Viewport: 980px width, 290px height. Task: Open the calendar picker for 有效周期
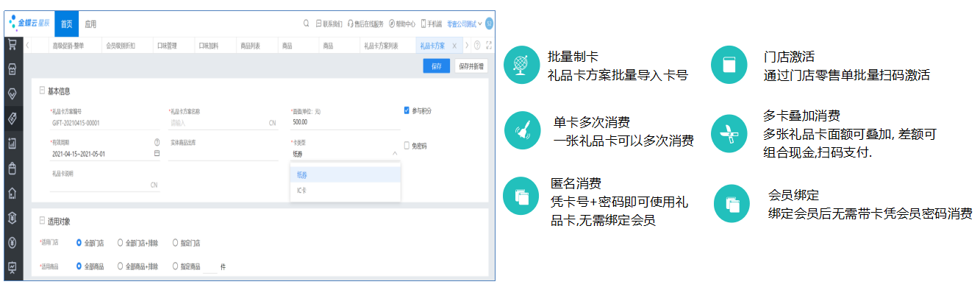157,154
